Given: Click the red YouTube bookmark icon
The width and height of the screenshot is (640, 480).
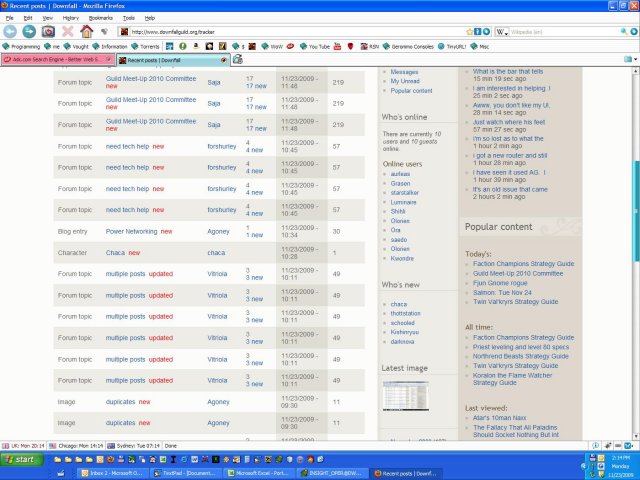Looking at the screenshot, I should [337, 47].
